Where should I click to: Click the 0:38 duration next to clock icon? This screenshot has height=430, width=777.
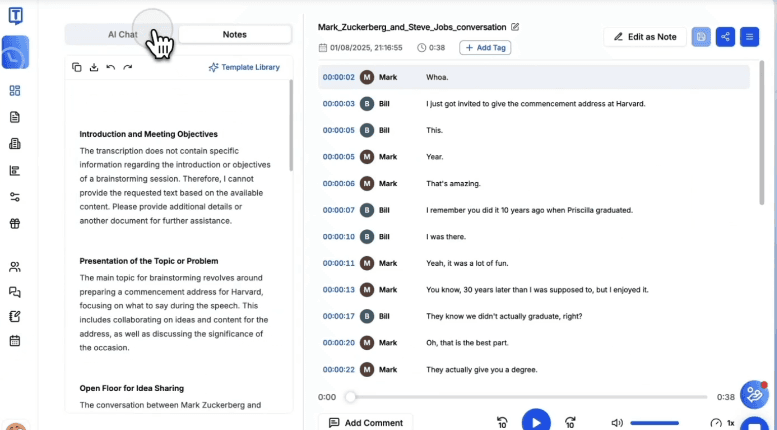437,48
